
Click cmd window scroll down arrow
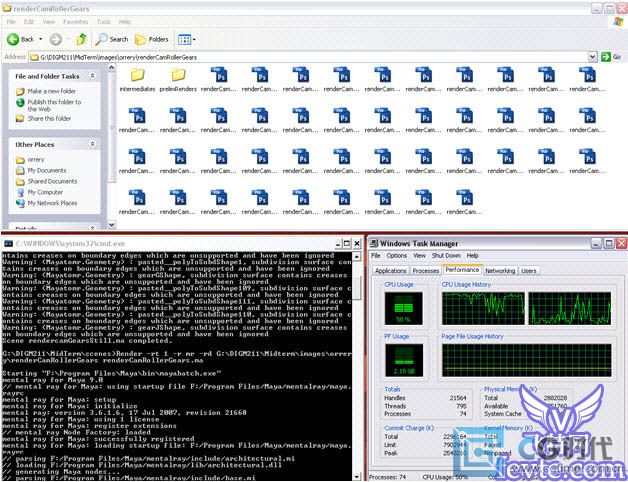click(x=356, y=476)
